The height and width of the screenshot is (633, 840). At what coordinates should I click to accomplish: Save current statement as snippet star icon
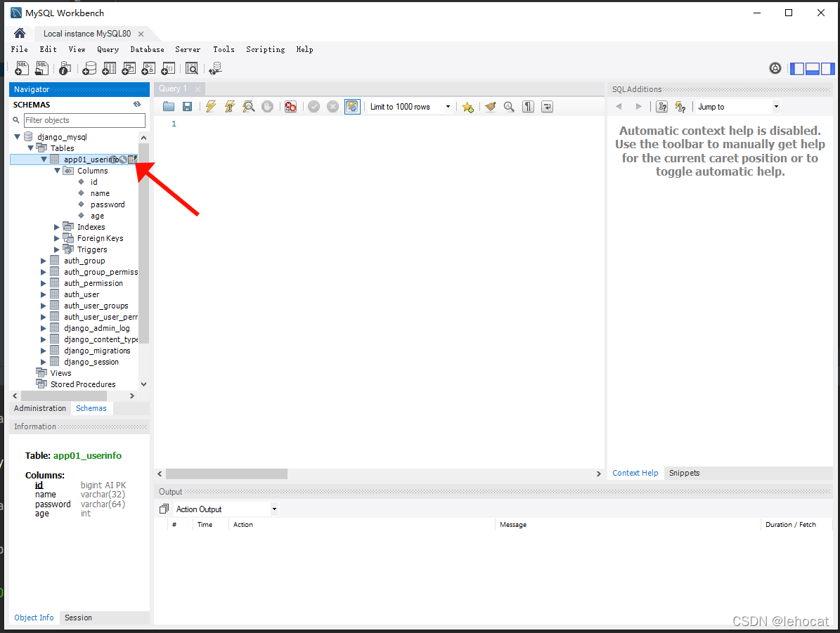[467, 107]
